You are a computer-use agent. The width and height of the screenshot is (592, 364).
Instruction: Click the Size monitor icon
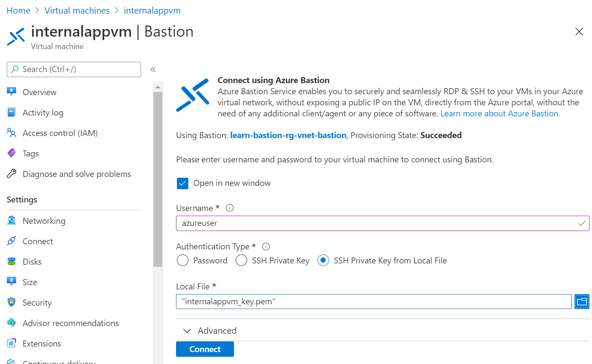(x=12, y=282)
